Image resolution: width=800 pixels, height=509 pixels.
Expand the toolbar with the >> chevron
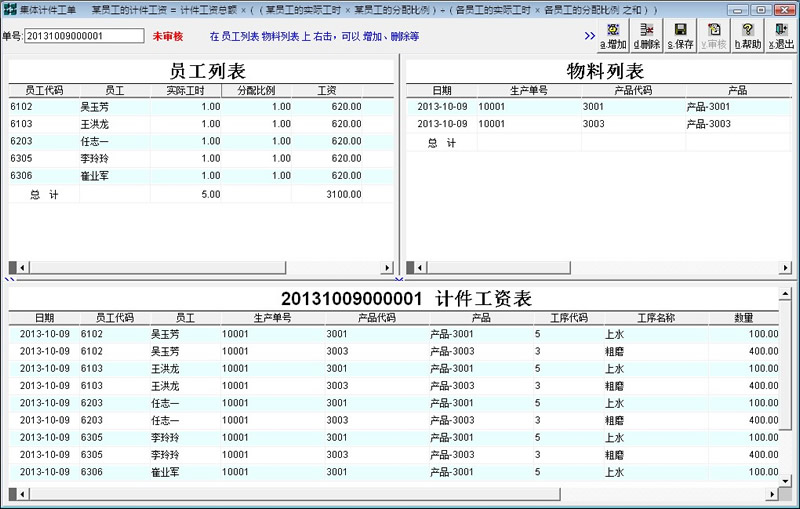(x=590, y=37)
